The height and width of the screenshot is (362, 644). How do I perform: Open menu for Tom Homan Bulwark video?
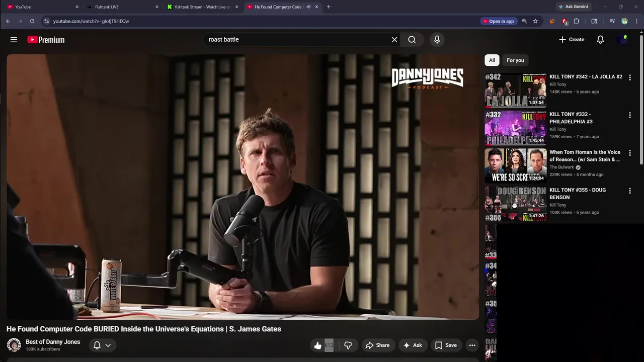click(629, 153)
